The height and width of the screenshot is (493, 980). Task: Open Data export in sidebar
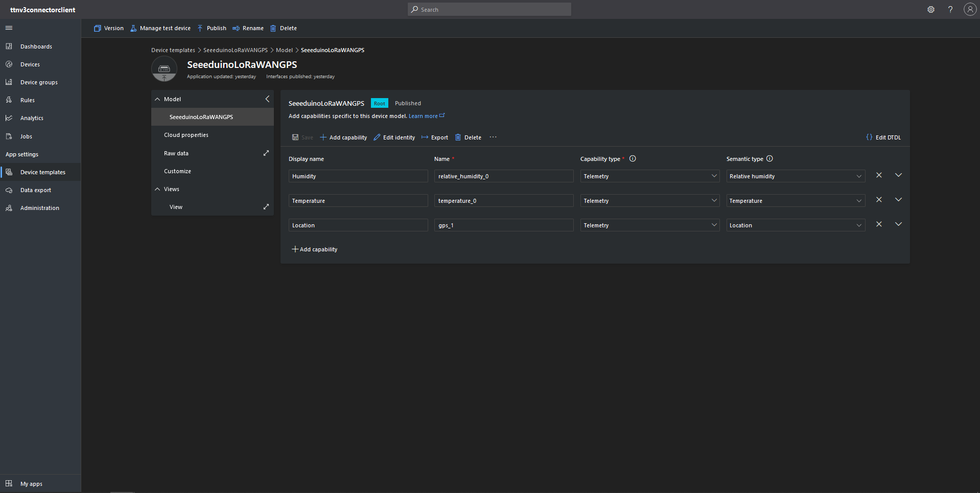(x=35, y=190)
